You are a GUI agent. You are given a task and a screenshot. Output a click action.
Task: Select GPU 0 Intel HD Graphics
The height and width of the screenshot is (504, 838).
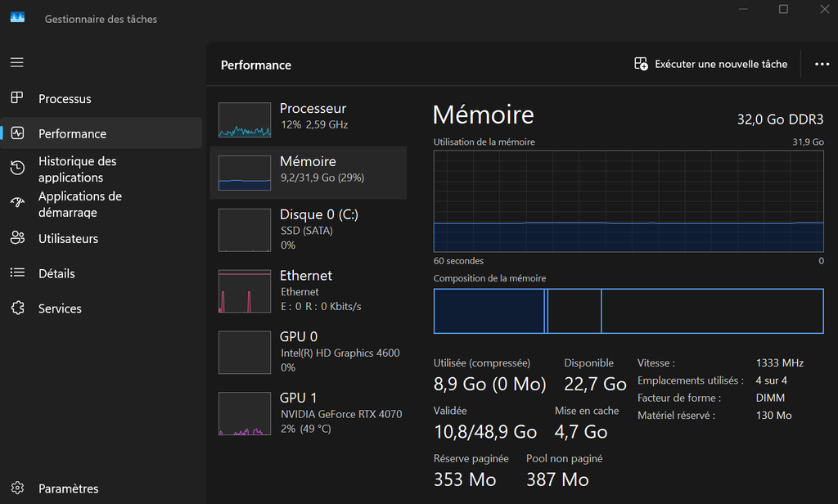(x=309, y=352)
